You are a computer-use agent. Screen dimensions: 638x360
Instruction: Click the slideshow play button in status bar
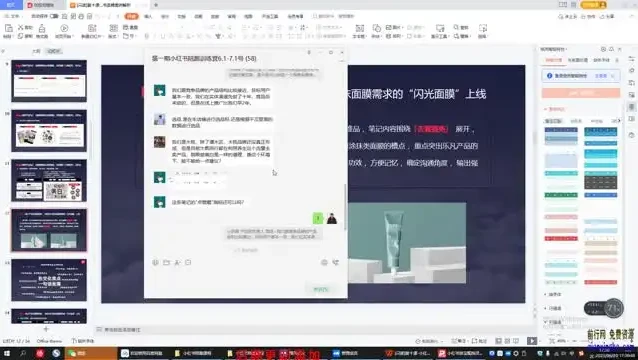pyautogui.click(x=532, y=341)
